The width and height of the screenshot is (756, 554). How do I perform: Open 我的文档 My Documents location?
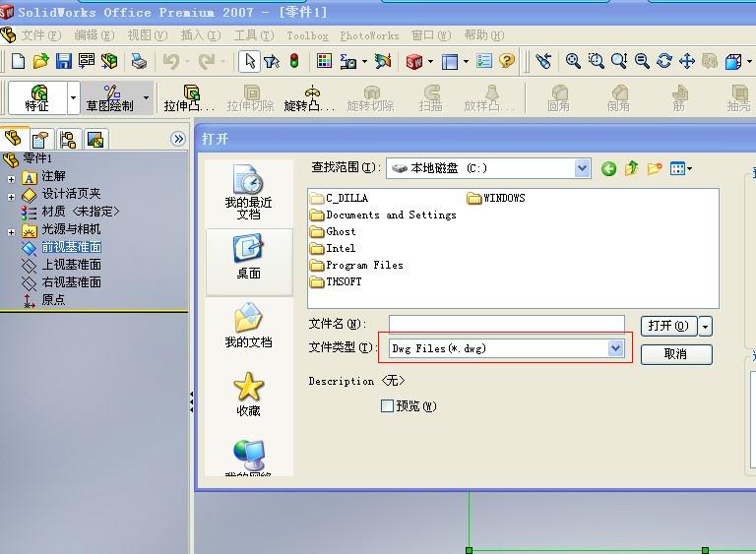tap(249, 325)
